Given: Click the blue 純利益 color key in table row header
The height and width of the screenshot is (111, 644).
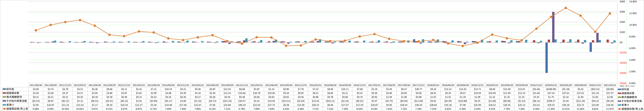Looking at the screenshot, I should pyautogui.click(x=4, y=89).
